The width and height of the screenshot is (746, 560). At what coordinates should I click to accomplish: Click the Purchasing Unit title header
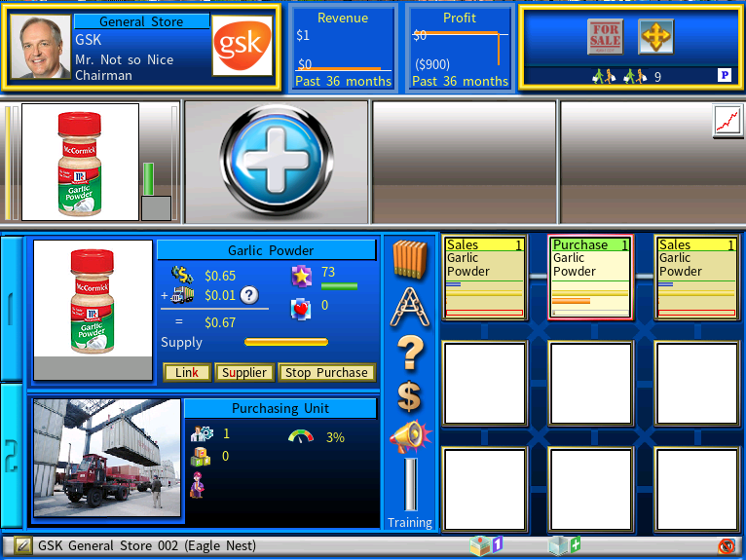coord(280,408)
